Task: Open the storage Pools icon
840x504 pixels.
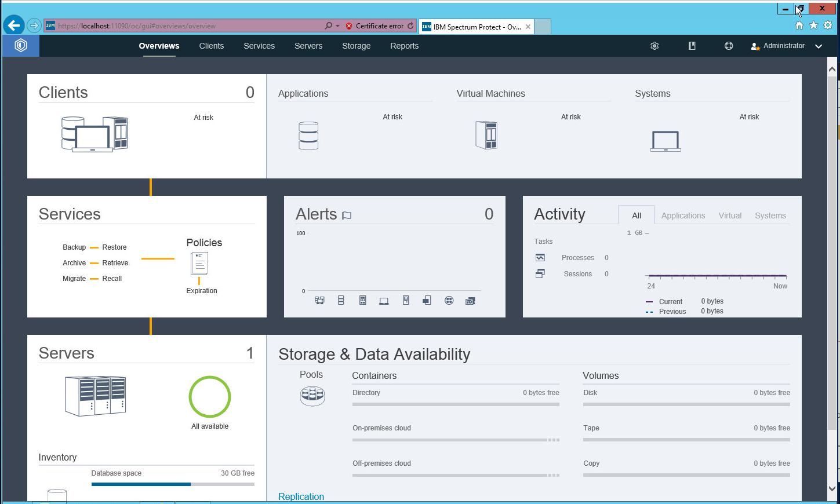Action: (312, 396)
